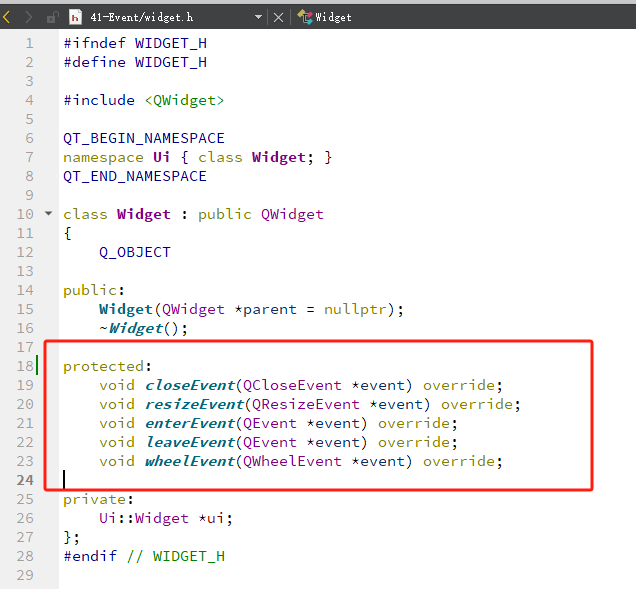Click the header file type icon
Viewport: 636px width, 589px height.
(x=75, y=17)
